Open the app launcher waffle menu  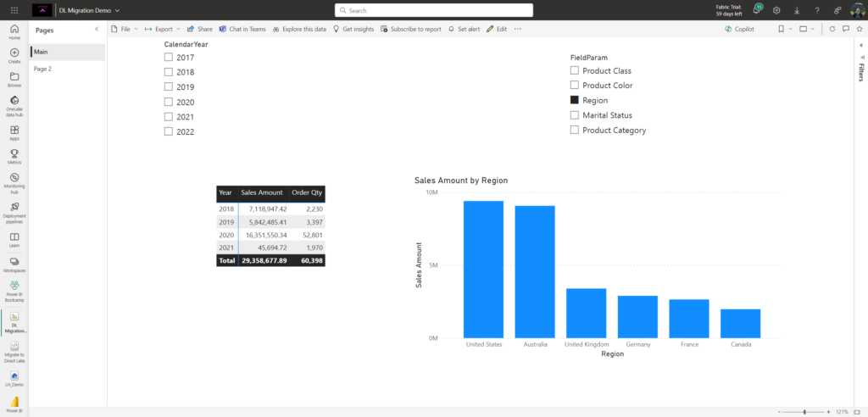pyautogui.click(x=14, y=10)
